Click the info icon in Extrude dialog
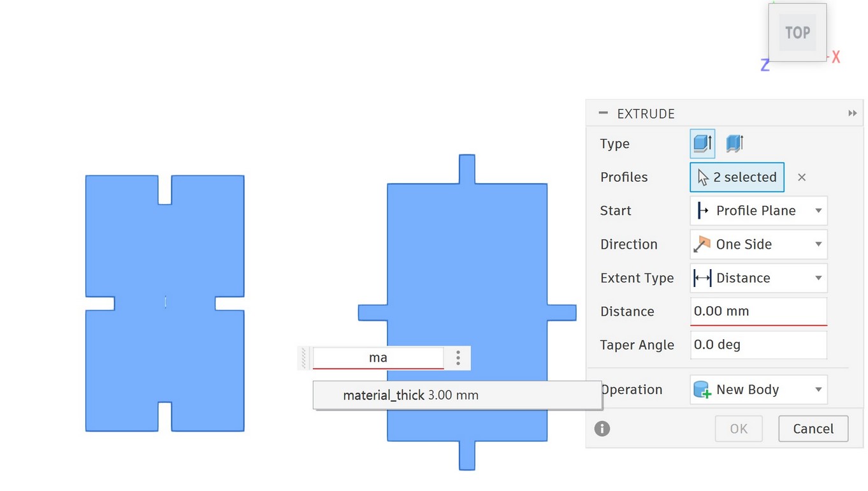This screenshot has width=868, height=491. click(602, 429)
